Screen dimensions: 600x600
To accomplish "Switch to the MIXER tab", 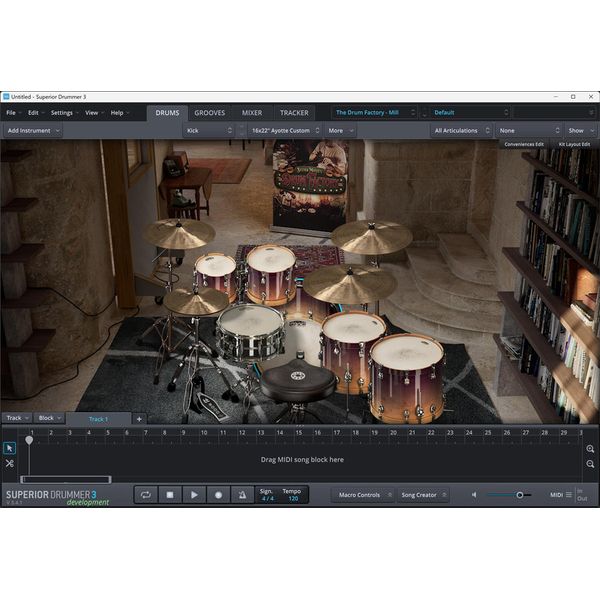I will (252, 113).
